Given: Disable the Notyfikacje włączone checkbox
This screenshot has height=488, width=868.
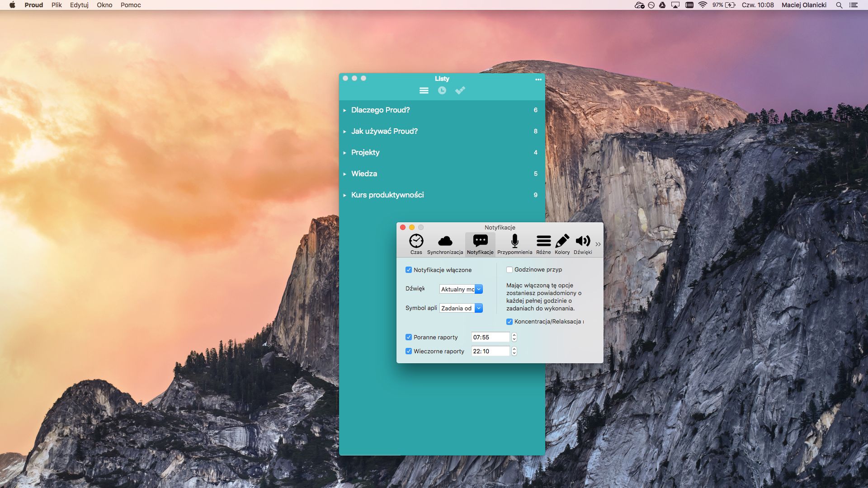Looking at the screenshot, I should point(409,270).
